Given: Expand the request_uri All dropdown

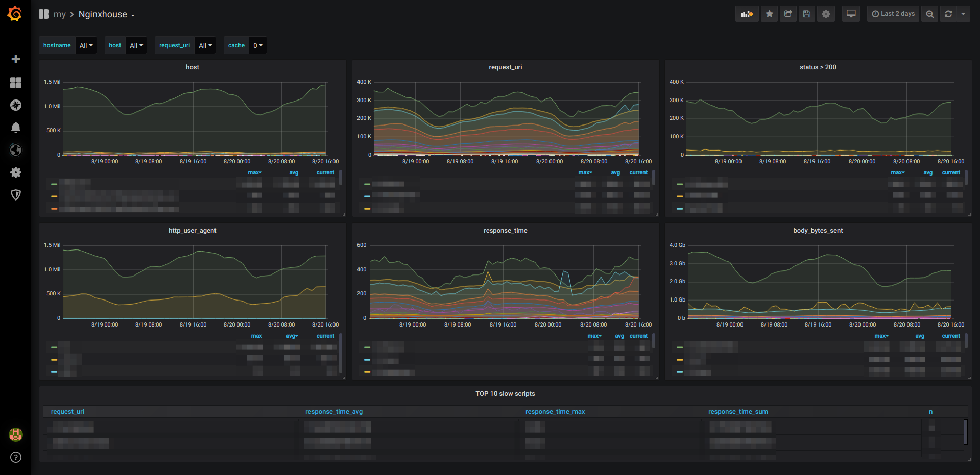Looking at the screenshot, I should (x=205, y=45).
